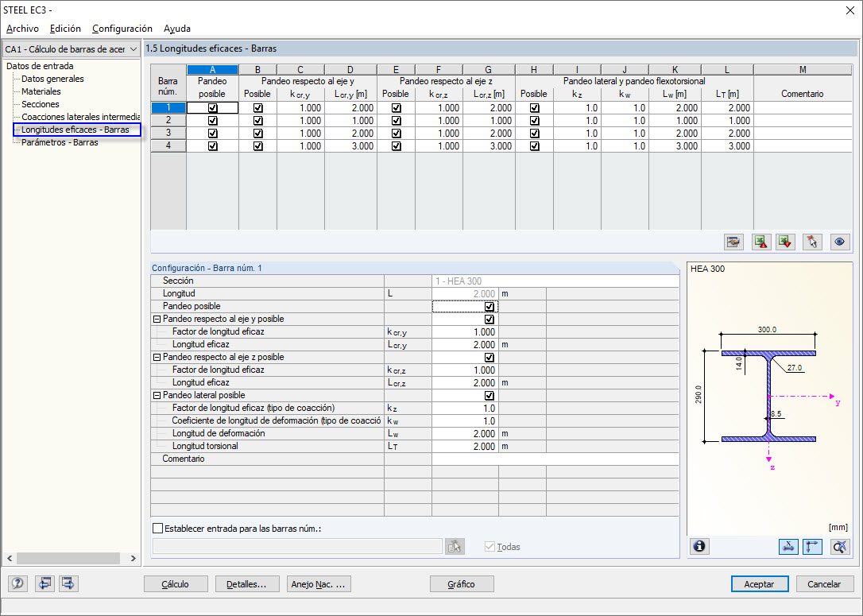Toggle Pandeo posible checkbox for bar 2

pyautogui.click(x=213, y=121)
